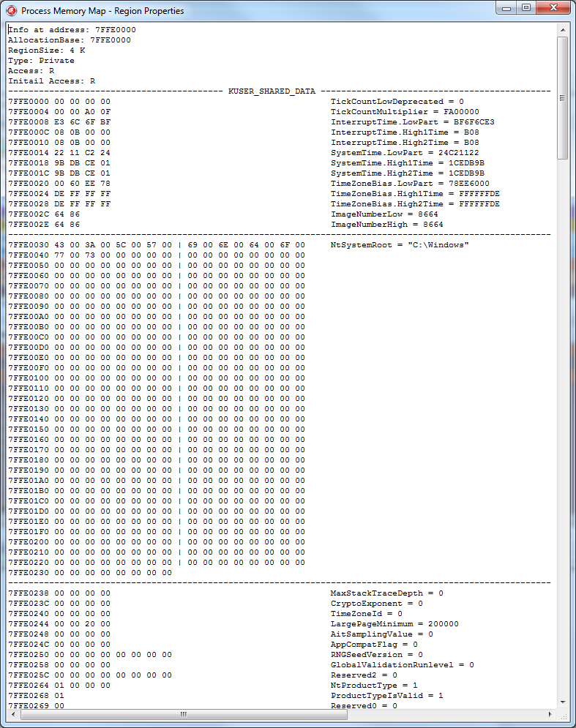Viewport: 576px width, 728px height.
Task: Click 'LargePageMinimum = 200000' text
Action: coord(394,623)
